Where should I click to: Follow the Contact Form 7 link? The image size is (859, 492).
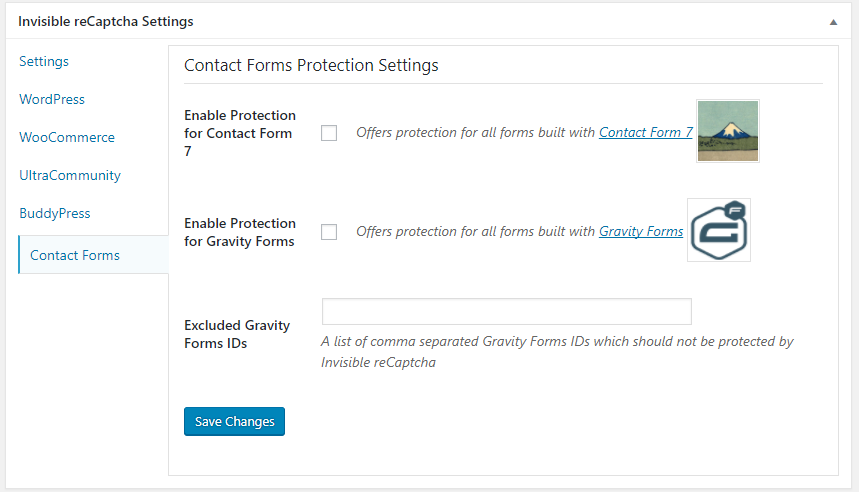click(645, 132)
